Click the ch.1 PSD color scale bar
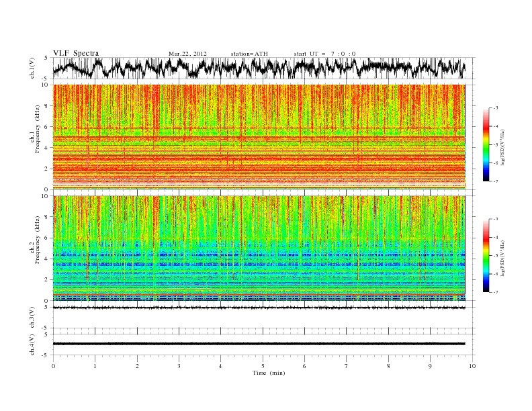Viewport: 532px width, 411px height. [x=486, y=144]
